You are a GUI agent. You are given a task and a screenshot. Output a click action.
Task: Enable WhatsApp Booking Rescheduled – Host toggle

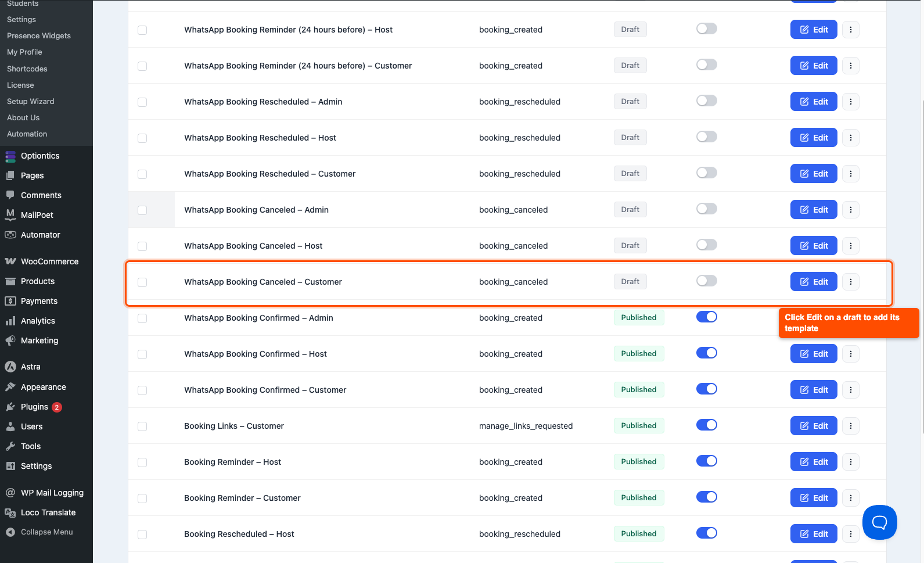[x=707, y=137]
